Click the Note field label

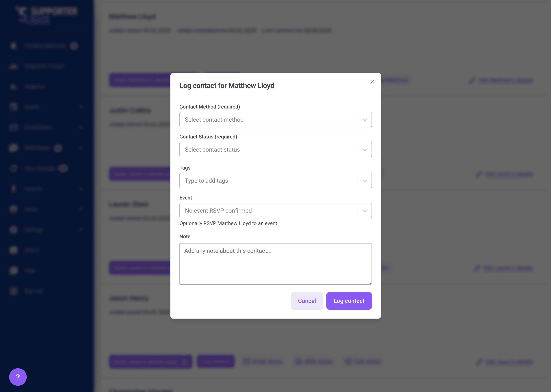point(185,237)
